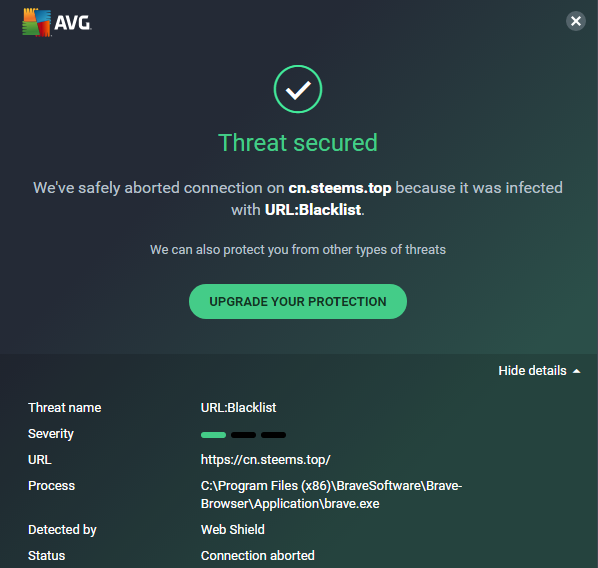Click the Severity label
The image size is (598, 568).
(x=51, y=434)
